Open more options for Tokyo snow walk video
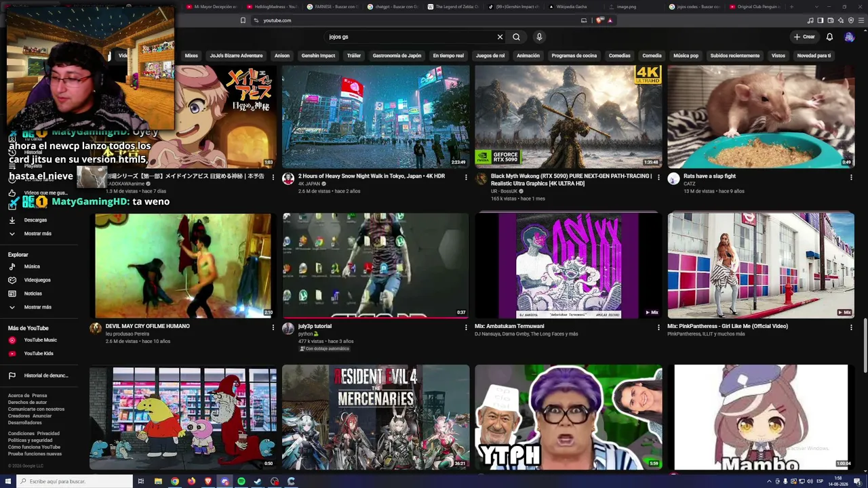 point(466,177)
